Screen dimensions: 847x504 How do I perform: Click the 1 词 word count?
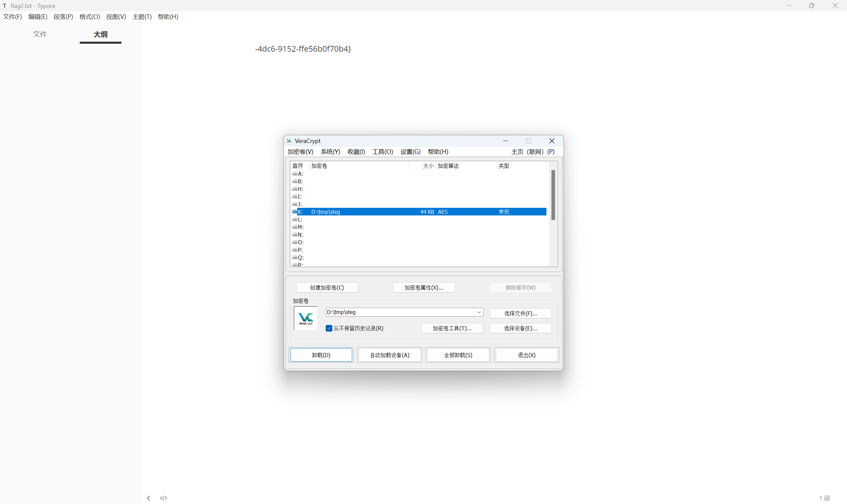coord(824,498)
